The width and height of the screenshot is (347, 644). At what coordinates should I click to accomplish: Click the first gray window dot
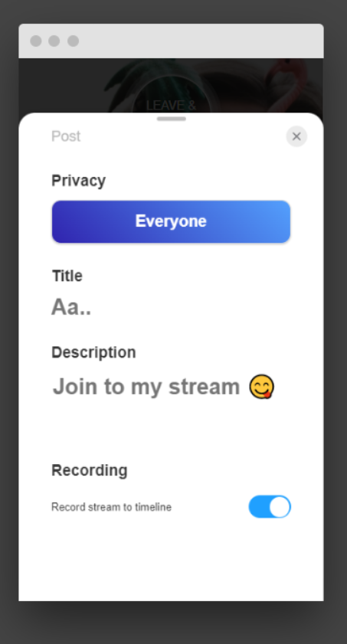tap(36, 41)
